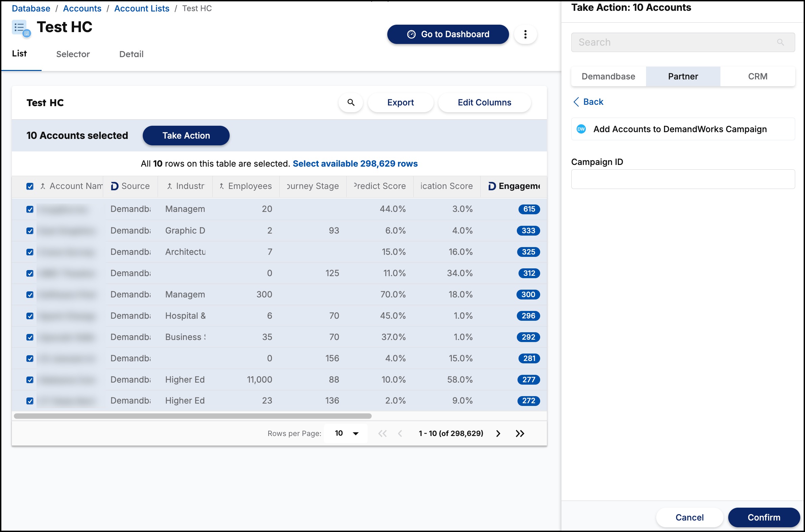Click the 70.0% predict score cell
805x532 pixels.
(x=393, y=294)
